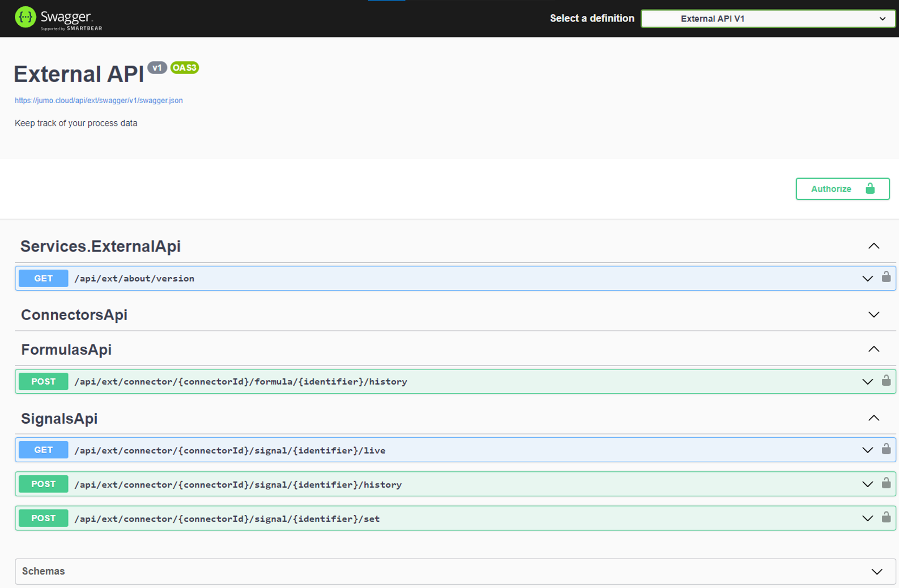Image resolution: width=899 pixels, height=588 pixels.
Task: Open the swagger.json URL link
Action: click(x=99, y=100)
